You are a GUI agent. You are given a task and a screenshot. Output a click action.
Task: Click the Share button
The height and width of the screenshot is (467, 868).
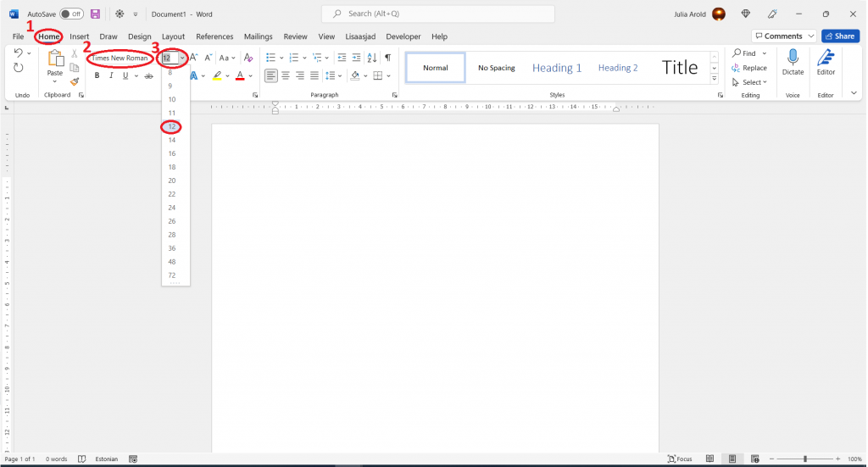coord(840,36)
